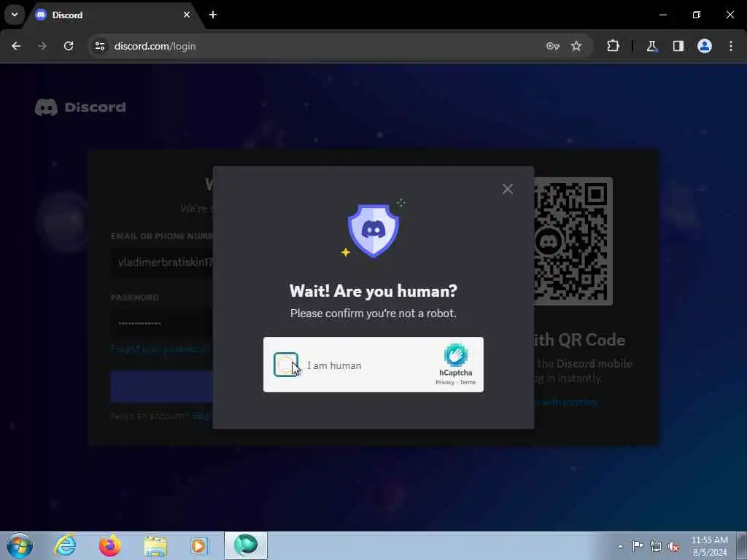Launch Internet Explorer from the taskbar
The image size is (747, 560).
(x=65, y=545)
